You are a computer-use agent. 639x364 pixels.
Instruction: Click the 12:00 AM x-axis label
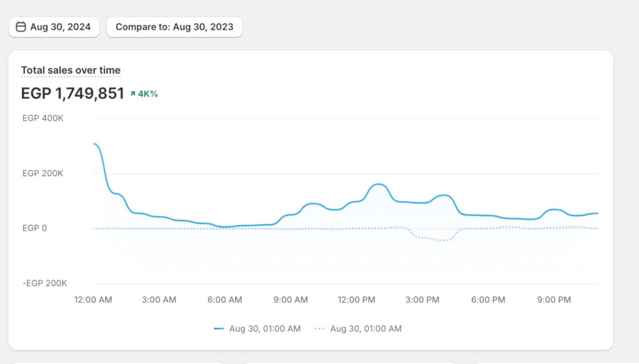tap(93, 300)
